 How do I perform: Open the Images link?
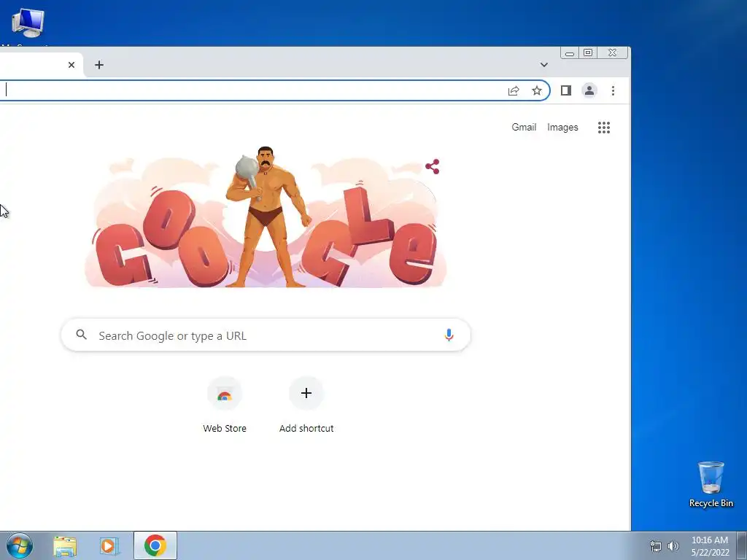pyautogui.click(x=562, y=127)
